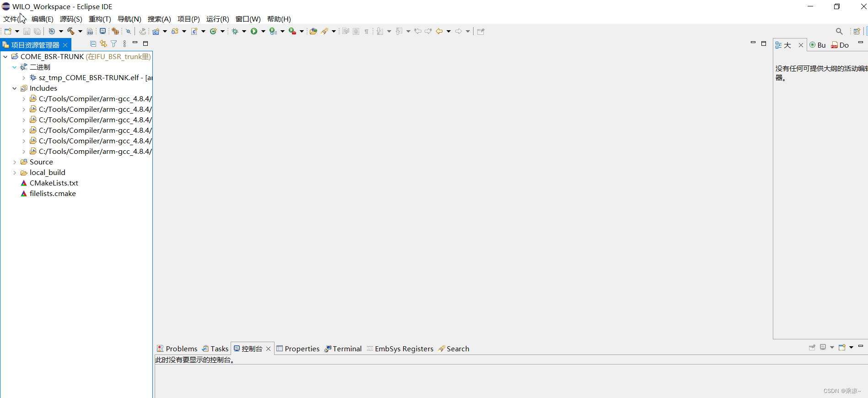Open the 重构(T) menu
868x398 pixels.
point(100,19)
